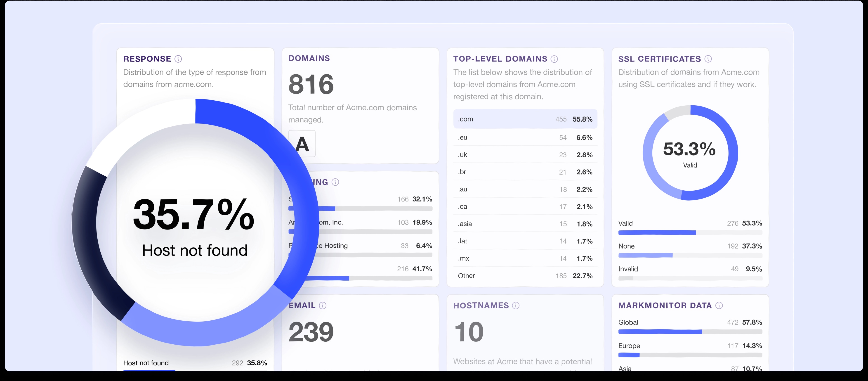Select the .uk top-level domain row
Screen dimensions: 868x381
[x=525, y=155]
